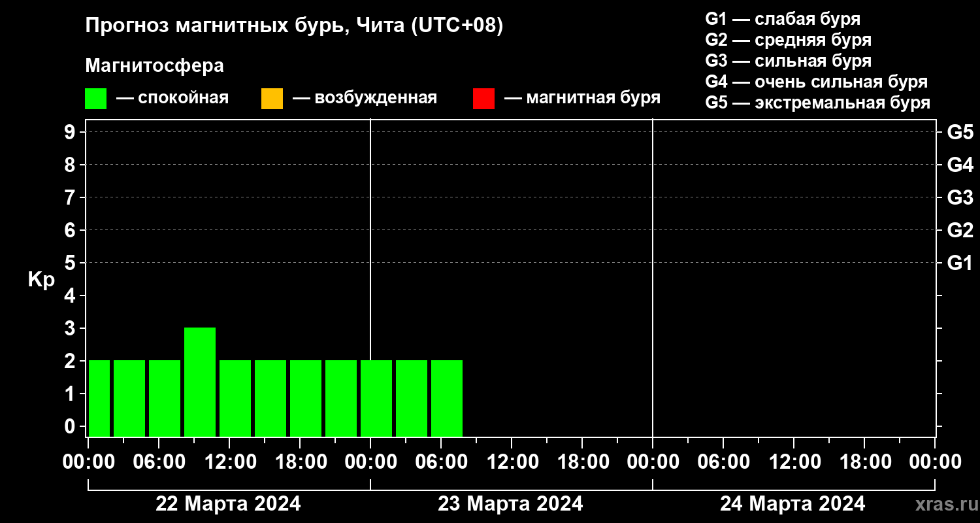
Task: Click the '23 Марта 2024' date label
Action: tap(511, 504)
